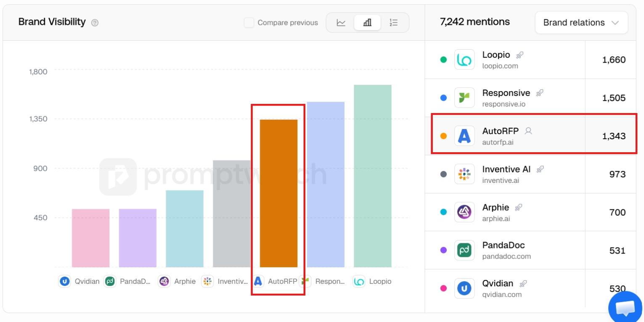This screenshot has width=644, height=322.
Task: Click the Arphie icon under the chart
Action: pos(164,281)
